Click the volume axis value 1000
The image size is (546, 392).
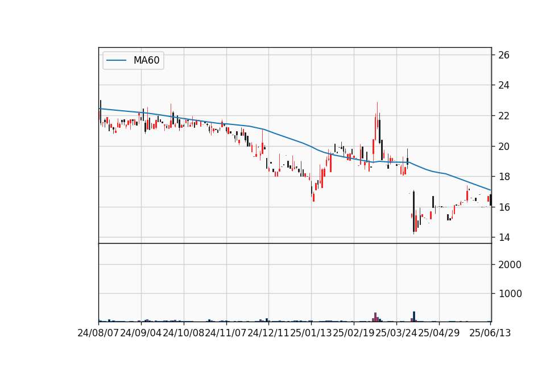tap(510, 294)
